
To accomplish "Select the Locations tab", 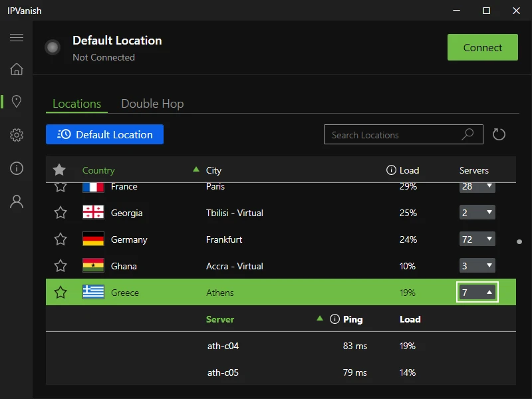I will [x=76, y=104].
